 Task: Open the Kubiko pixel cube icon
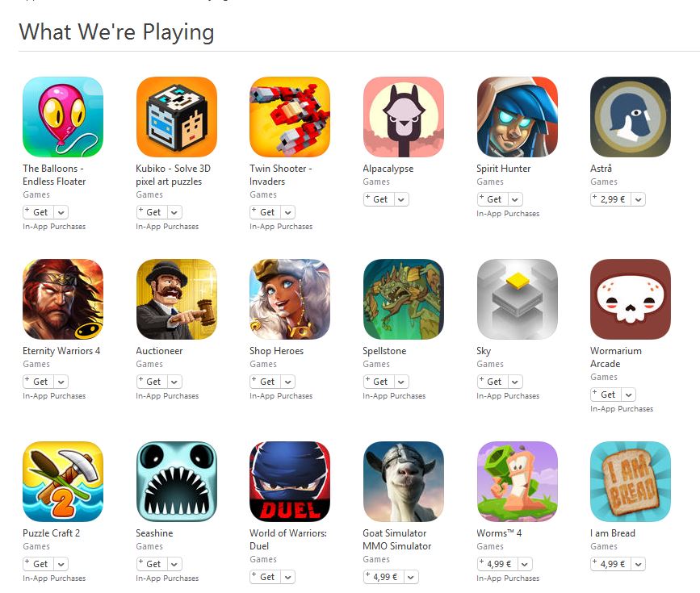click(176, 117)
